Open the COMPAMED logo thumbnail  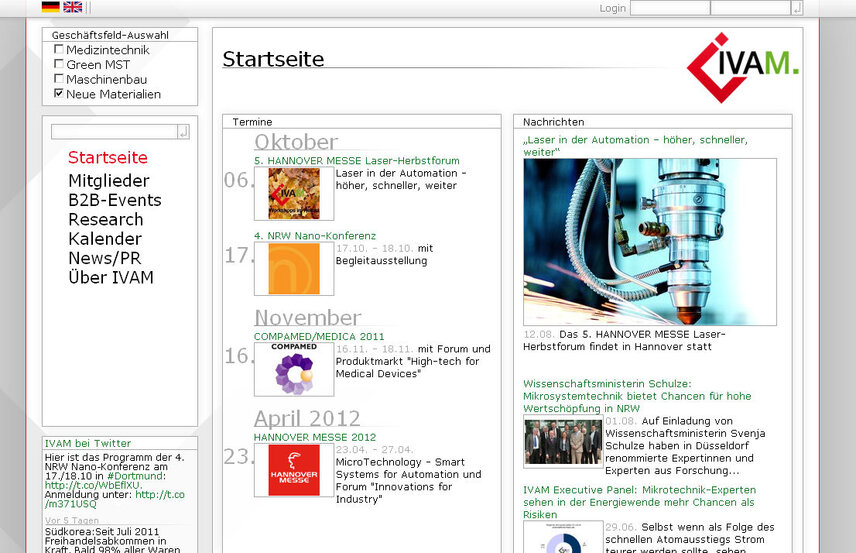tap(294, 369)
